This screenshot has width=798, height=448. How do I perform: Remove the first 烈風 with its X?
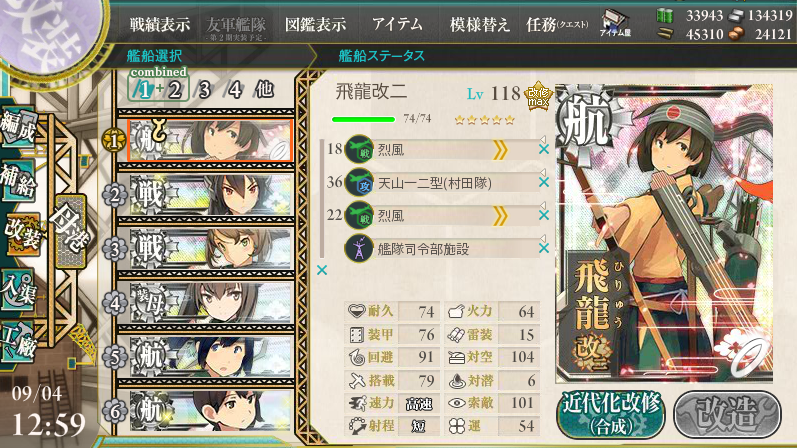544,149
